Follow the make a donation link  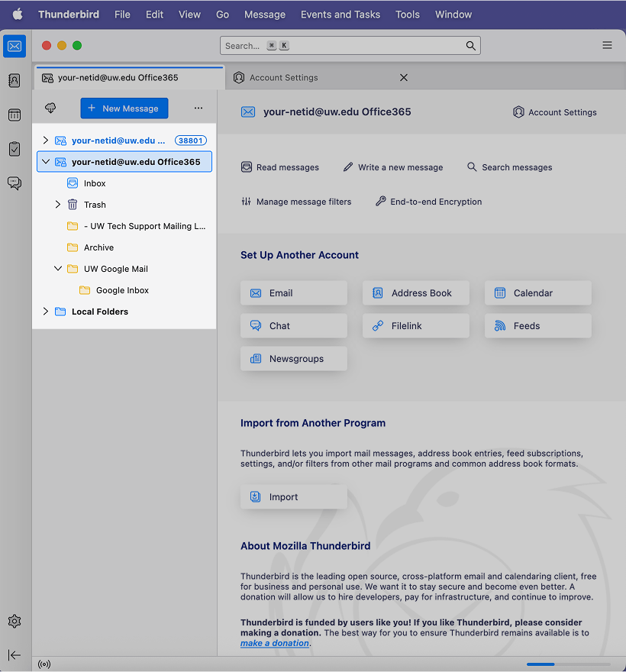[275, 643]
